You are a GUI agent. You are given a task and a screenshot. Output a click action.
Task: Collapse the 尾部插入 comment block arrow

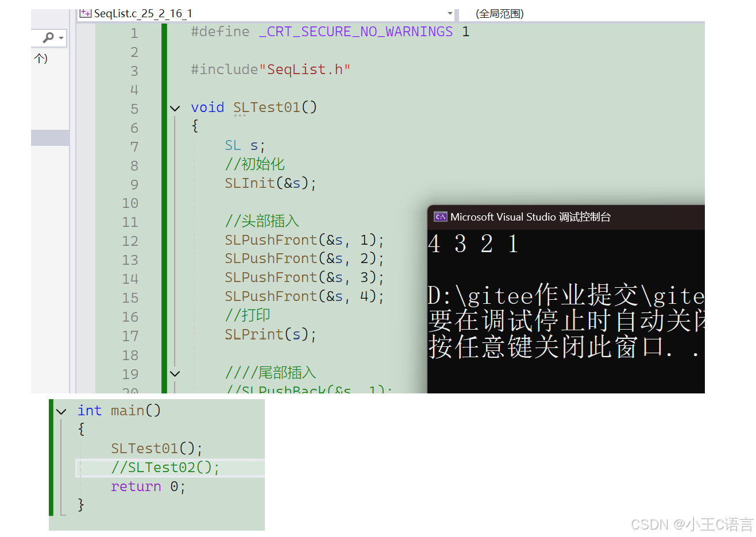click(175, 374)
